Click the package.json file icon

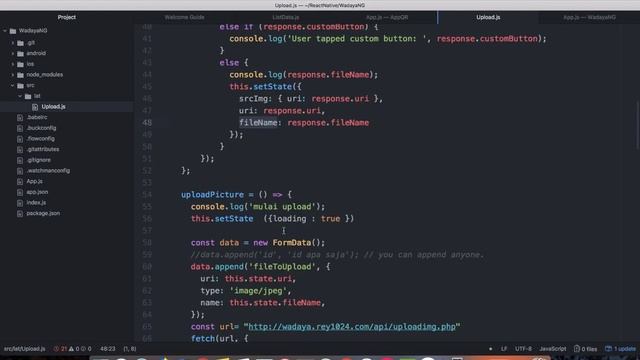[x=20, y=213]
